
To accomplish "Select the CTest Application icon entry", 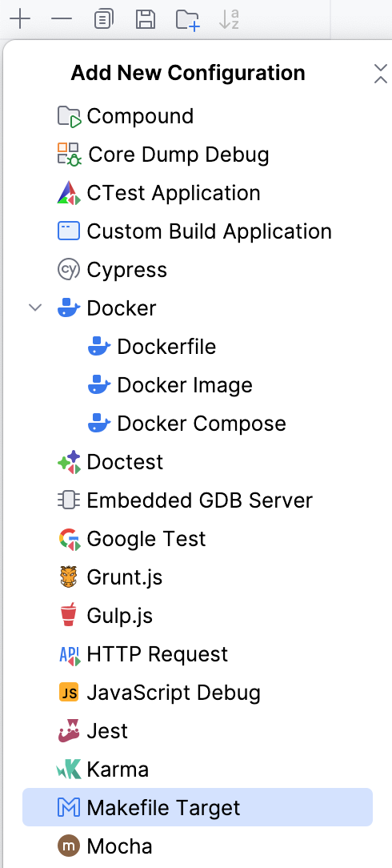I will pos(69,193).
